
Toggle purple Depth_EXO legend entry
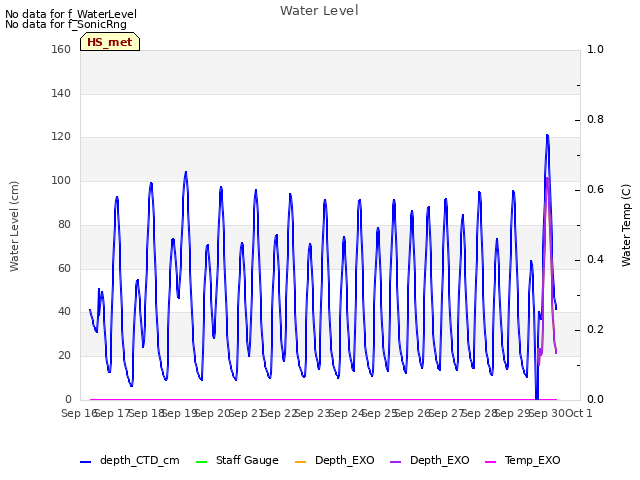430,460
